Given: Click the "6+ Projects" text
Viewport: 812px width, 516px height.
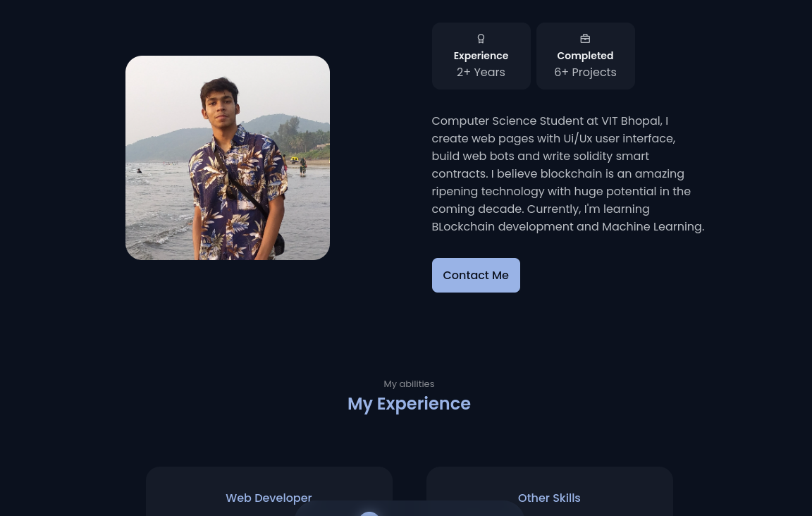Looking at the screenshot, I should [585, 72].
